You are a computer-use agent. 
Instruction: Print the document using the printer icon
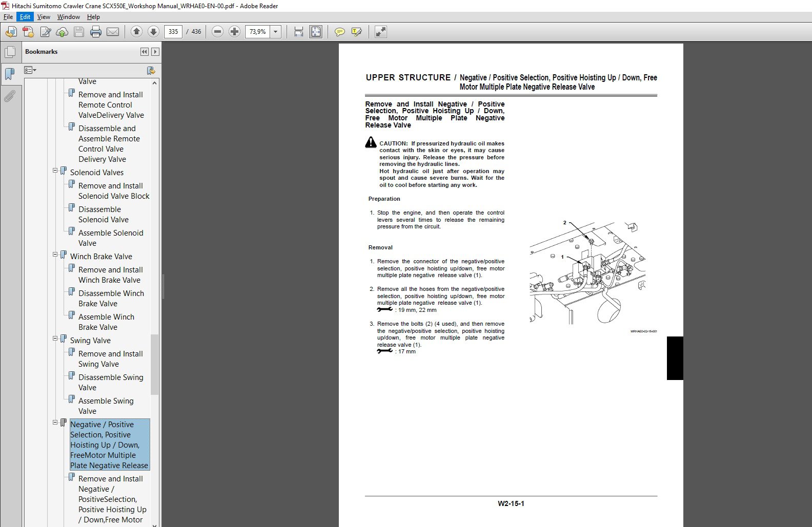96,32
